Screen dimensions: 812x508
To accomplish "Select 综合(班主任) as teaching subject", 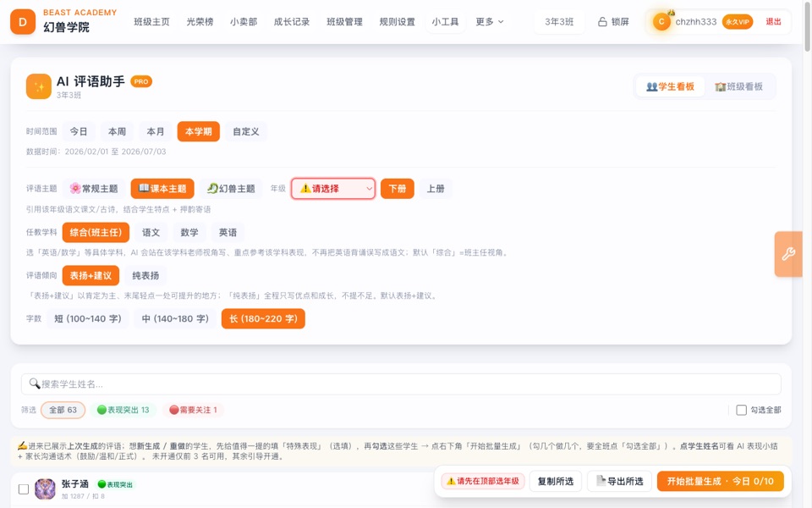I will point(96,232).
